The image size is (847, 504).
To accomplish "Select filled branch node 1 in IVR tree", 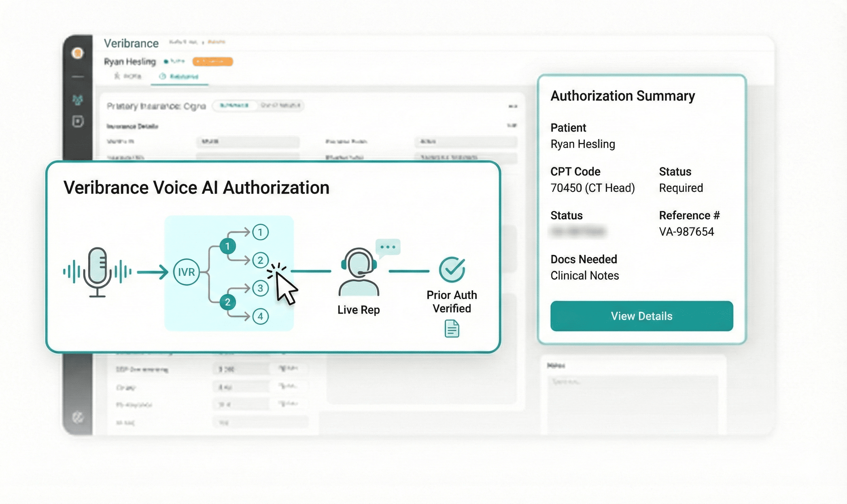I will click(x=228, y=246).
